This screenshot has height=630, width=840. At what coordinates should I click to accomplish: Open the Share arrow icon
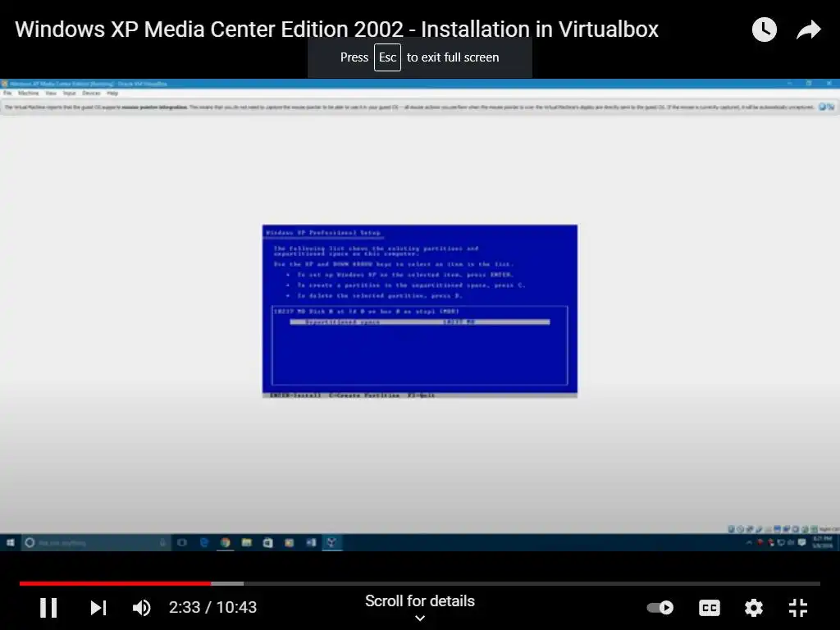point(808,30)
